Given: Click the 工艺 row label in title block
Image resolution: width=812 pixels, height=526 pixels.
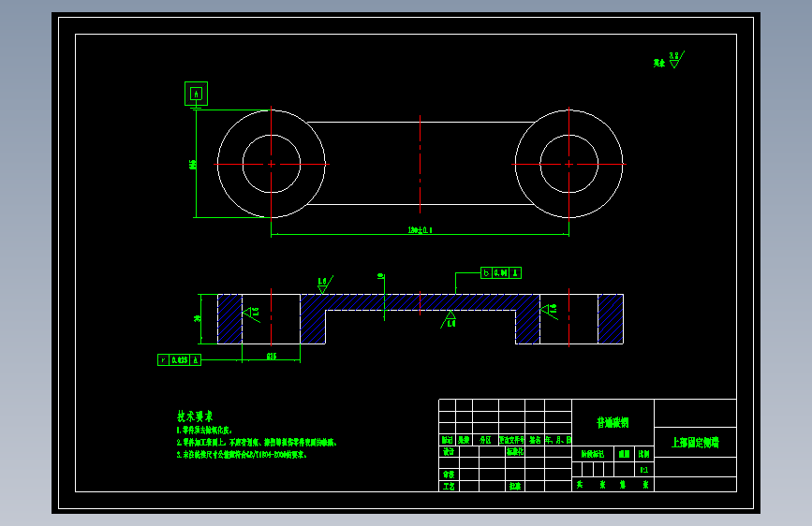Looking at the screenshot, I should (449, 487).
